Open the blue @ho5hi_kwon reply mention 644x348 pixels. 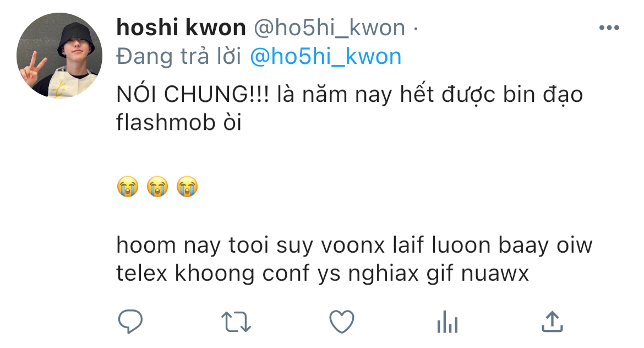coord(326,56)
